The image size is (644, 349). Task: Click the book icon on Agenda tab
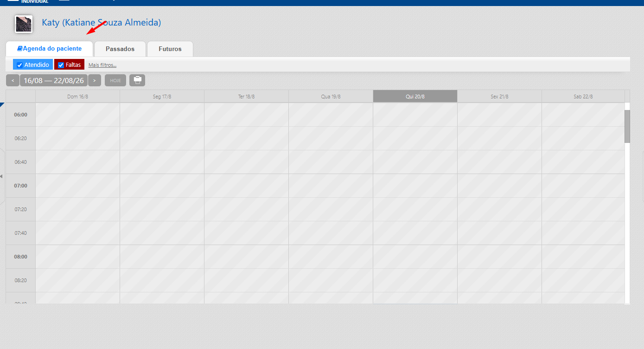(x=20, y=48)
